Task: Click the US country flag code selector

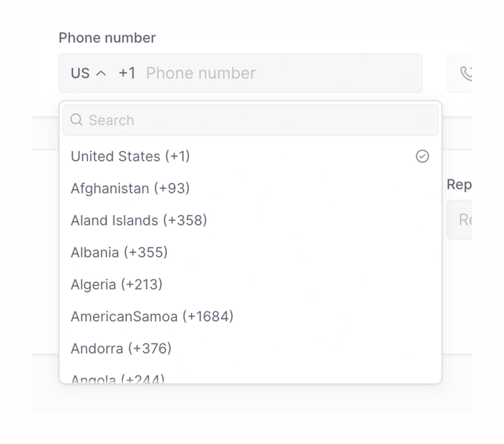Action: pyautogui.click(x=79, y=73)
